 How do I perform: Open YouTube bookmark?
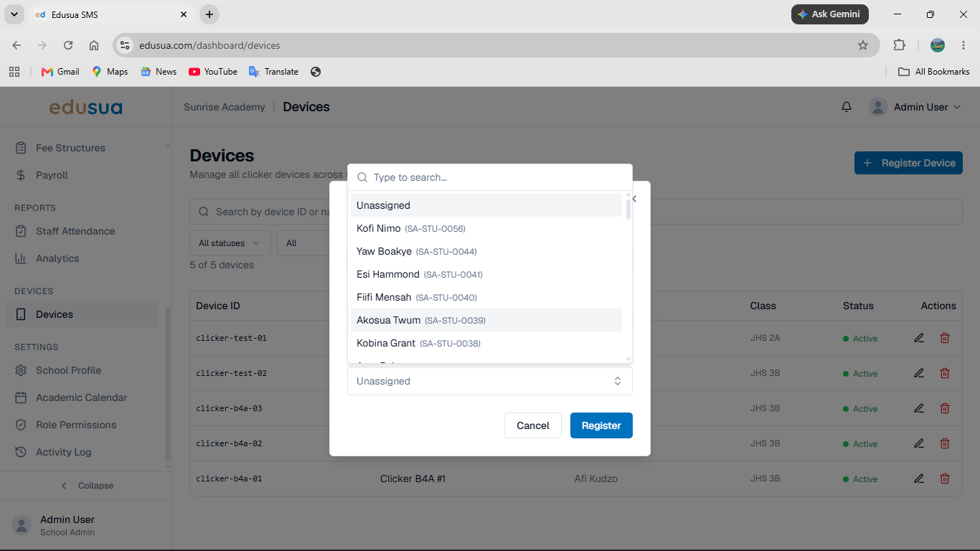213,72
